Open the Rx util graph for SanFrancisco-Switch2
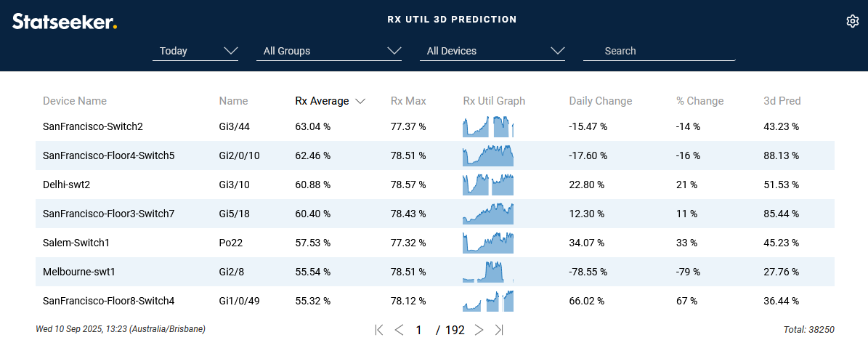The width and height of the screenshot is (868, 348). tap(488, 126)
